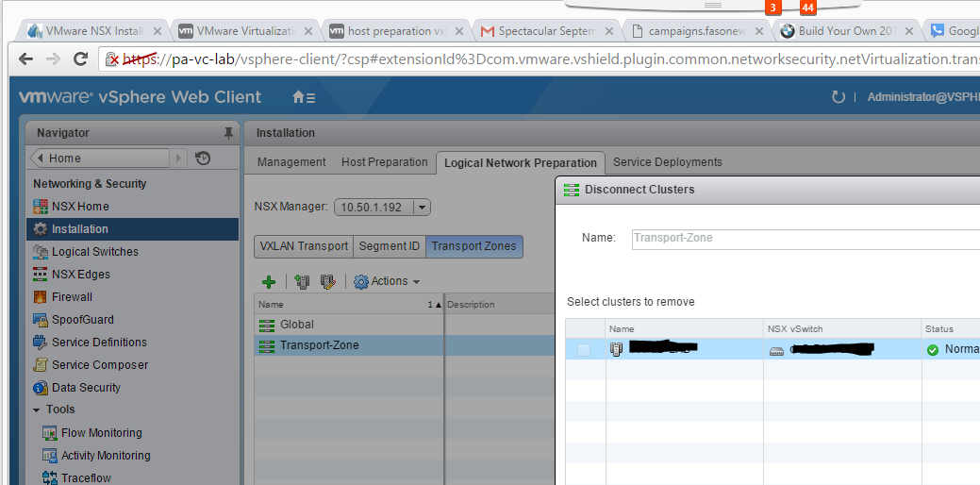Select the Logical Network Preparation tab
Screen dimensions: 980x485
point(521,162)
